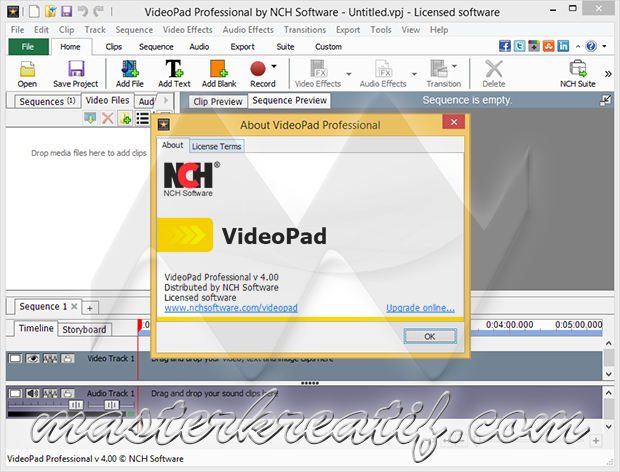This screenshot has width=620, height=472.
Task: Open the Transitions menu
Action: [305, 30]
